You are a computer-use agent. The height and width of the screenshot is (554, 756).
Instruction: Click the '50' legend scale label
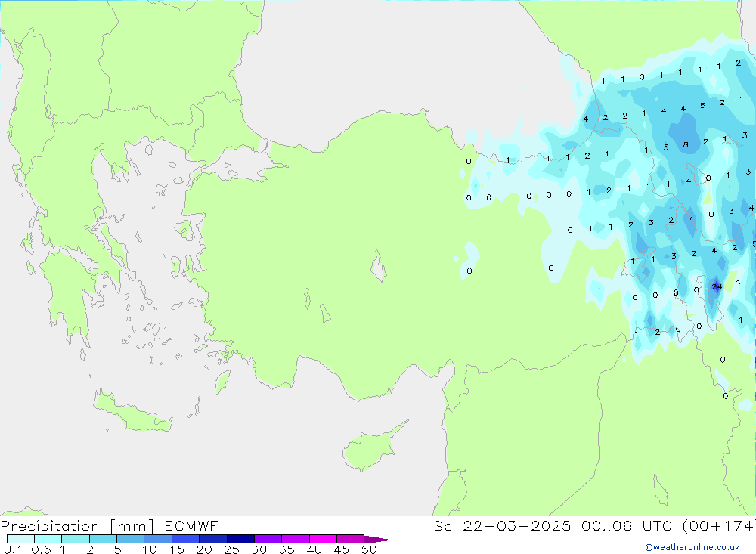point(369,549)
